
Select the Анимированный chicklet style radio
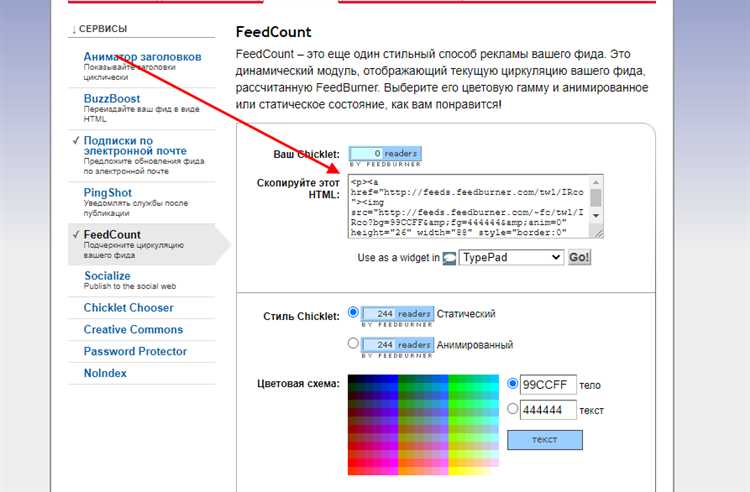pos(353,343)
